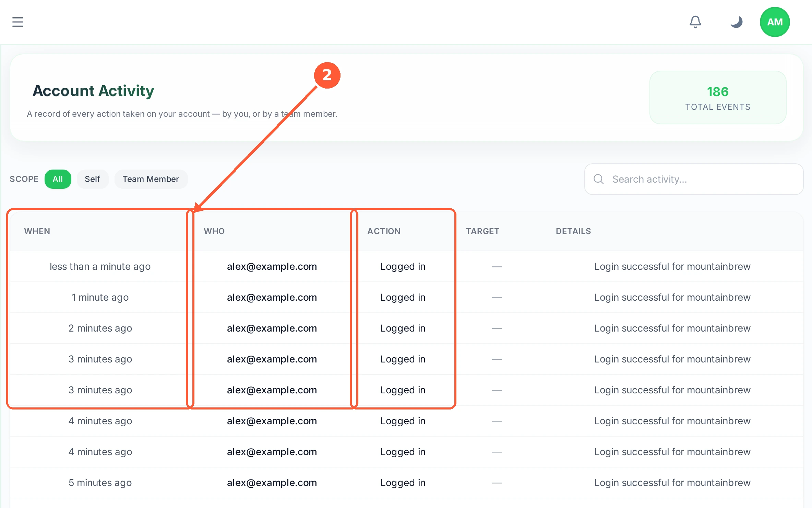Image resolution: width=812 pixels, height=508 pixels.
Task: Sort by the WHO column header
Action: [214, 231]
